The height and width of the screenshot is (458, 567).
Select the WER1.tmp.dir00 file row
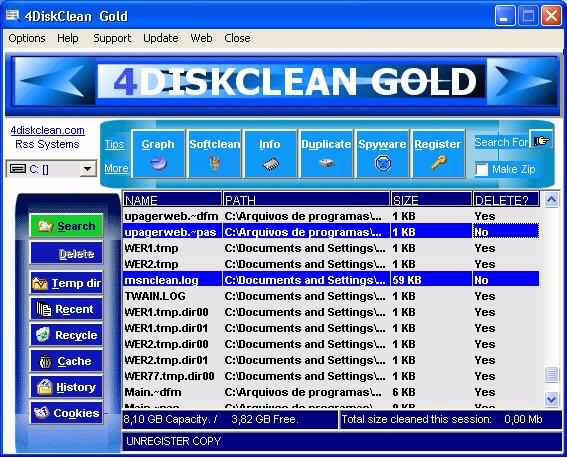point(331,312)
